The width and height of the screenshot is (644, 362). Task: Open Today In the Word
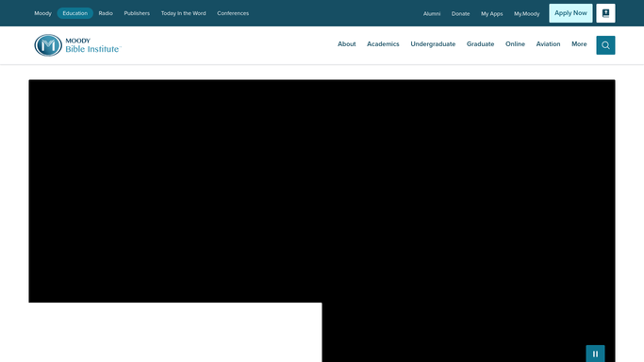(x=183, y=13)
